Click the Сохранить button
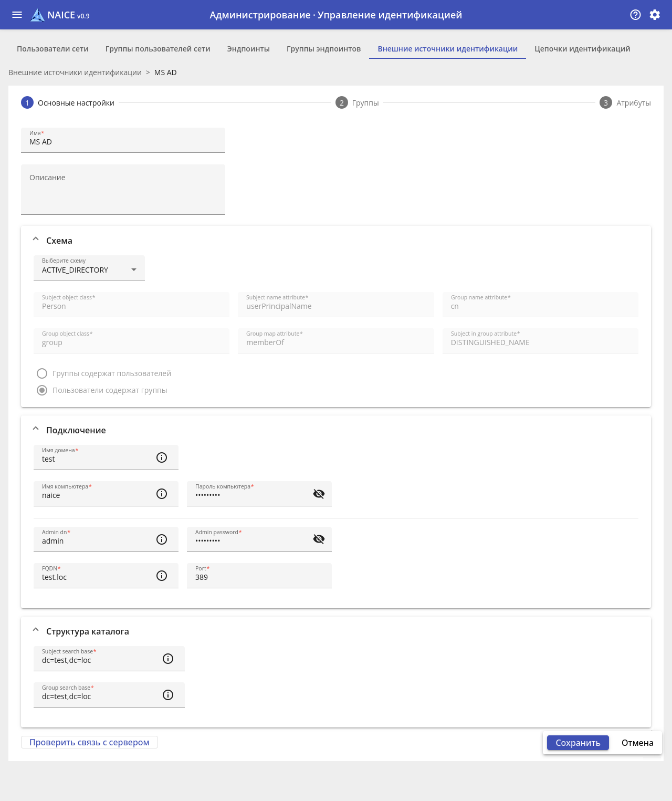Screen dimensions: 672x801 pyautogui.click(x=577, y=743)
